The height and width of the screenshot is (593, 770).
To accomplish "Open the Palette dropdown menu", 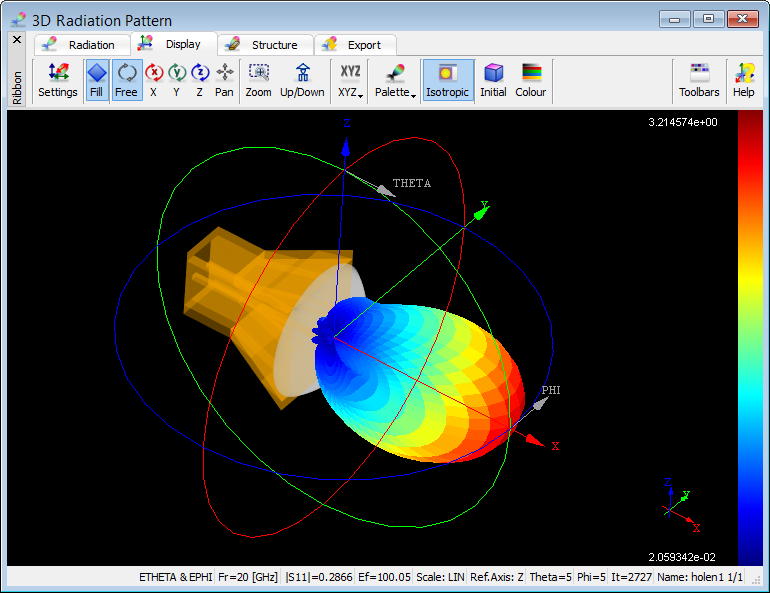I will coord(396,80).
